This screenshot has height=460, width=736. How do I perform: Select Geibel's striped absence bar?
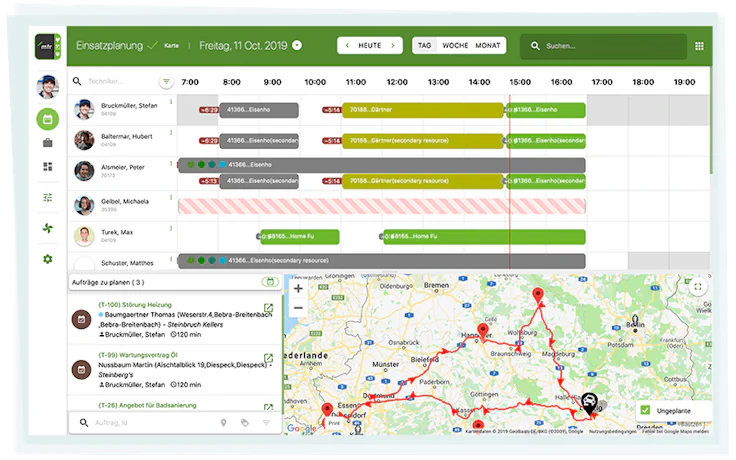click(x=382, y=206)
